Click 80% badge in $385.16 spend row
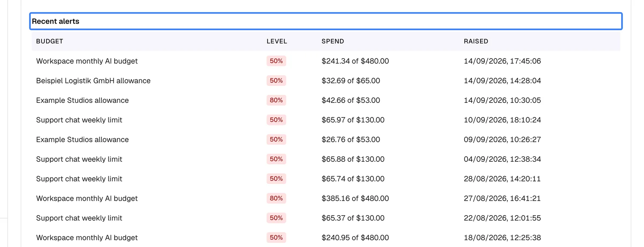The width and height of the screenshot is (644, 247). point(276,198)
